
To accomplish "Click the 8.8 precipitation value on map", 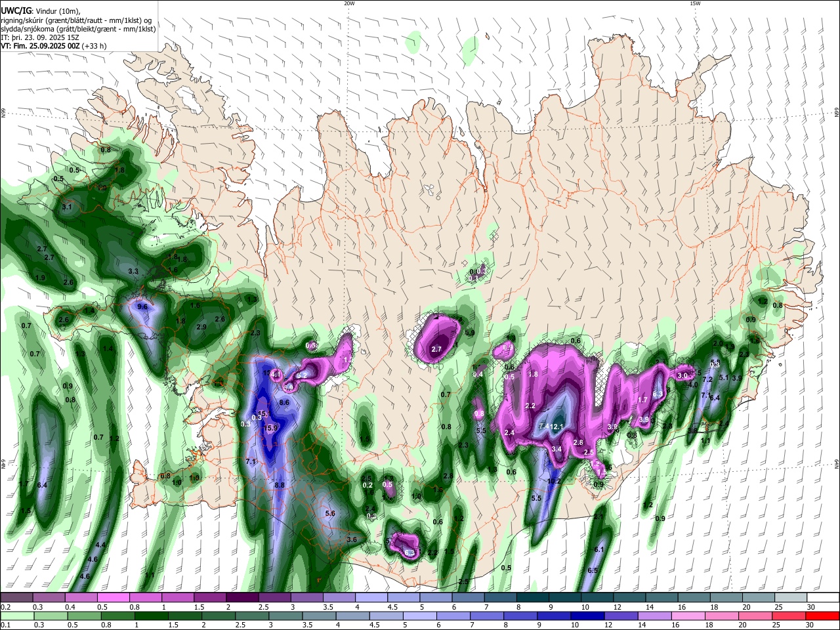I will [280, 485].
